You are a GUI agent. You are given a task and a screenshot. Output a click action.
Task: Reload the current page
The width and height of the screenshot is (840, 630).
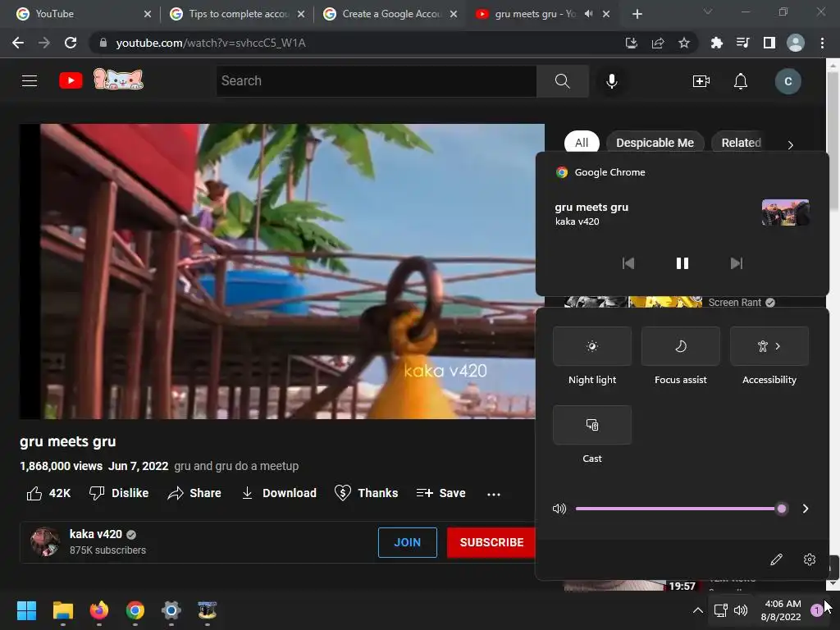point(71,43)
